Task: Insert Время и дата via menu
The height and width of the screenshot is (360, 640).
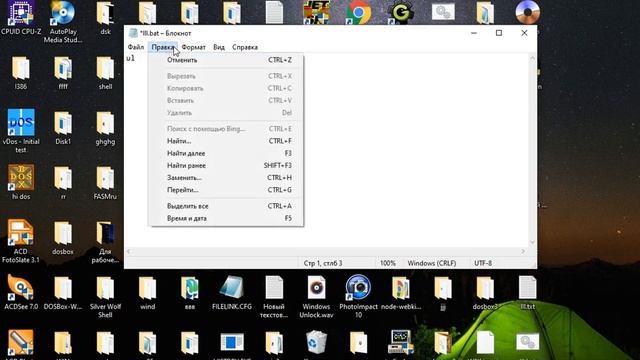Action: [x=226, y=218]
